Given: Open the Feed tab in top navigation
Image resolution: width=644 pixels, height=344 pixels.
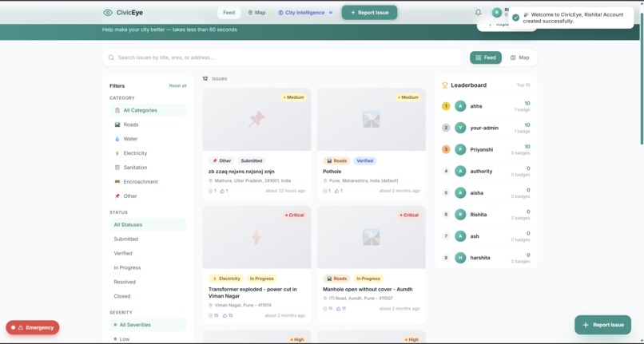Looking at the screenshot, I should pos(229,13).
